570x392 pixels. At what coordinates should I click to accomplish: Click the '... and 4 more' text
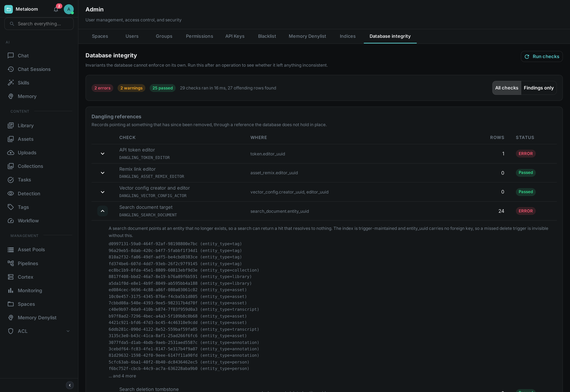(122, 376)
